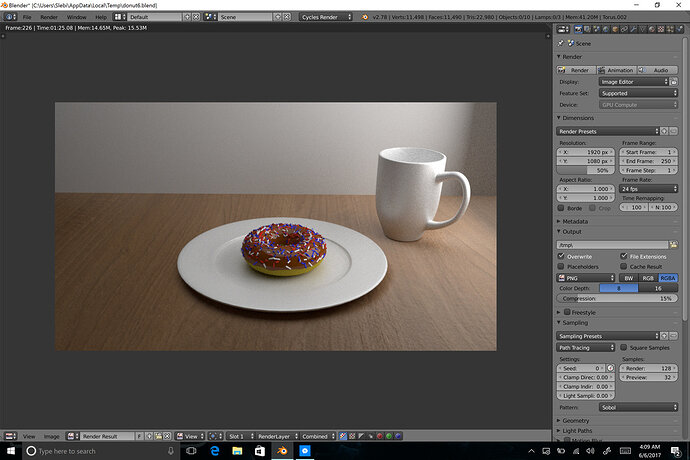Adjust the Compression slider
Viewport: 690px width, 460px height.
click(617, 298)
